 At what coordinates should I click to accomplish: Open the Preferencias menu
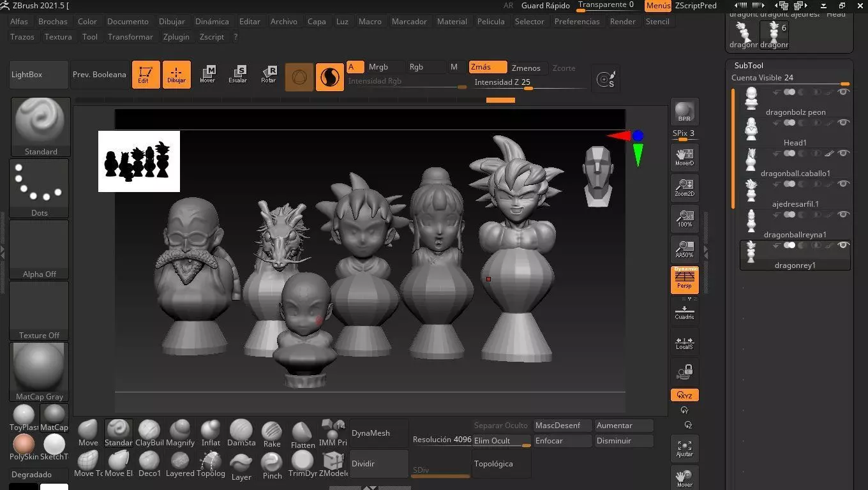577,21
